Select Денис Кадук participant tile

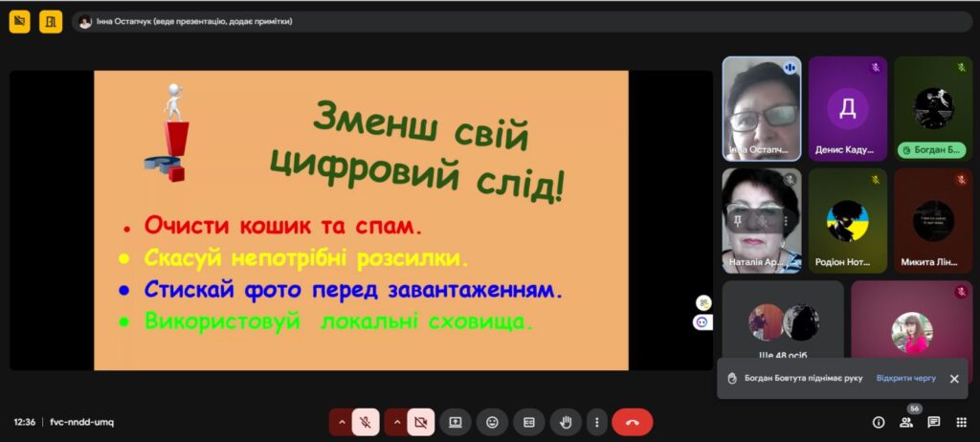click(x=848, y=108)
